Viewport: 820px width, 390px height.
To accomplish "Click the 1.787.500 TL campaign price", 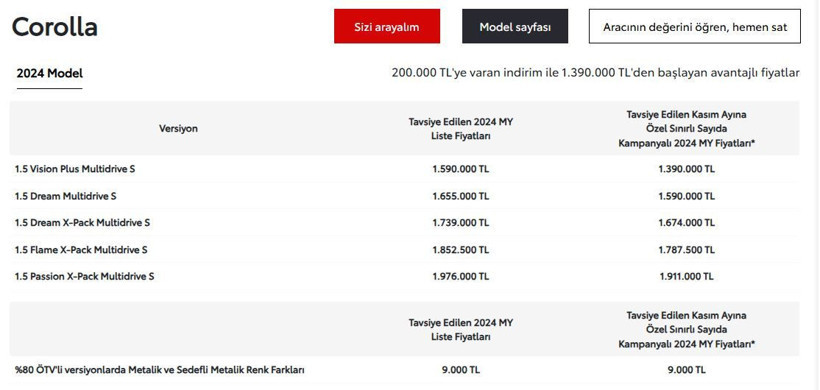I will [687, 250].
